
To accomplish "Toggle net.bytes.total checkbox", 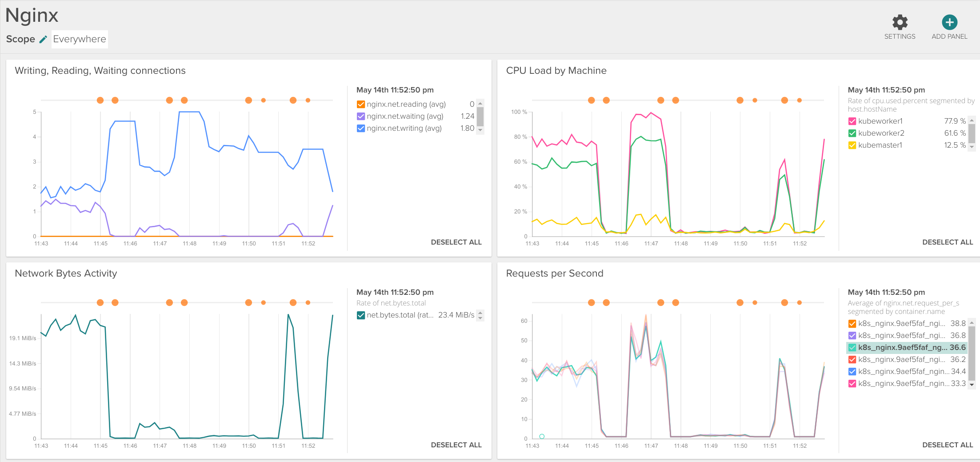I will click(x=361, y=315).
